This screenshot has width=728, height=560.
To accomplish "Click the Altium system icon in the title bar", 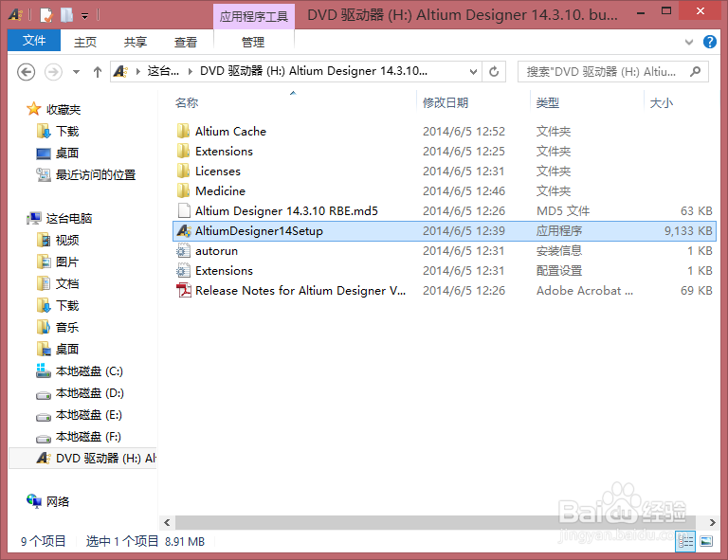I will click(x=15, y=15).
